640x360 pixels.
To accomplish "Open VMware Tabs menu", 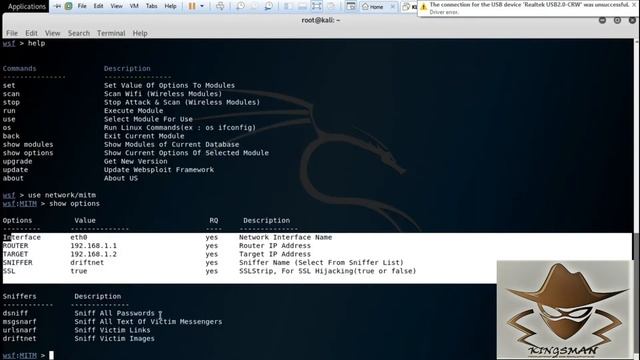I will (151, 6).
